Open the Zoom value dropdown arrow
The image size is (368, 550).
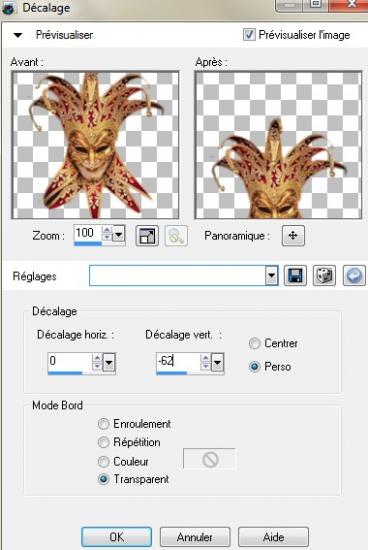pos(119,234)
